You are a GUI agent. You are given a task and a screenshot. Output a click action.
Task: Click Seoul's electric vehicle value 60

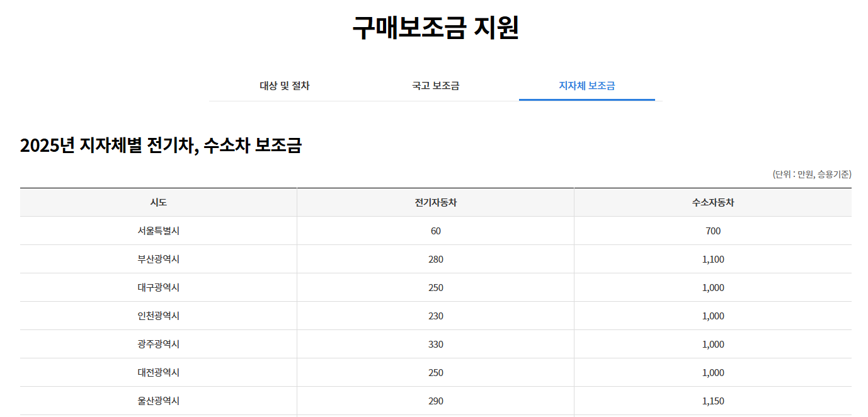[x=435, y=231]
